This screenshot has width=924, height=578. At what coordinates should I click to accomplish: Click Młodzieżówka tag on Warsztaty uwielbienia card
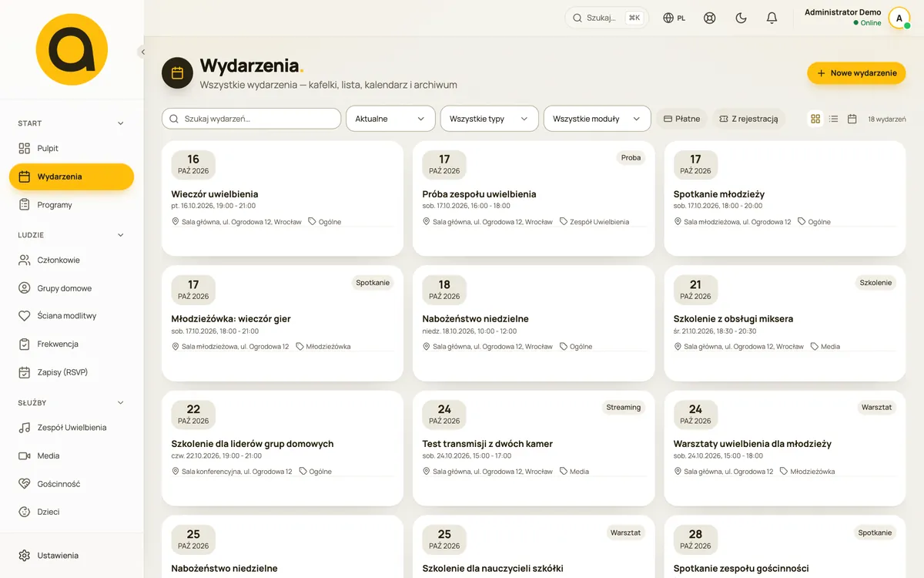coord(807,472)
